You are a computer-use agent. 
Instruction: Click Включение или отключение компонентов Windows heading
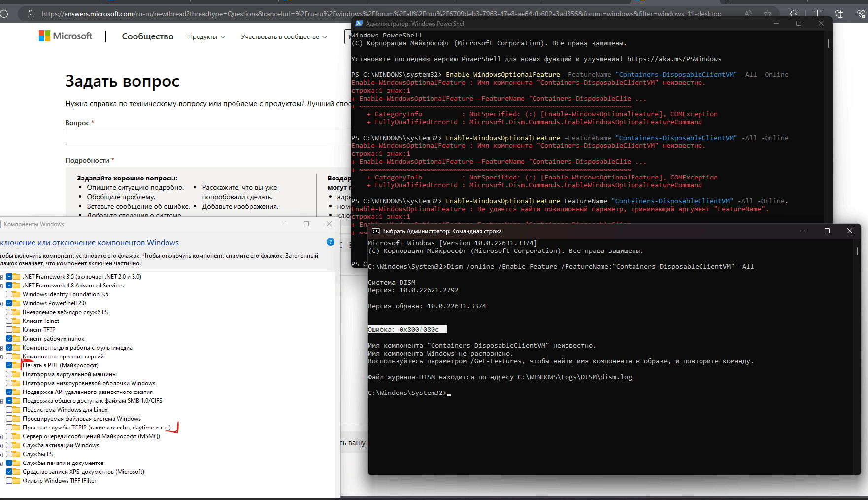pos(89,243)
